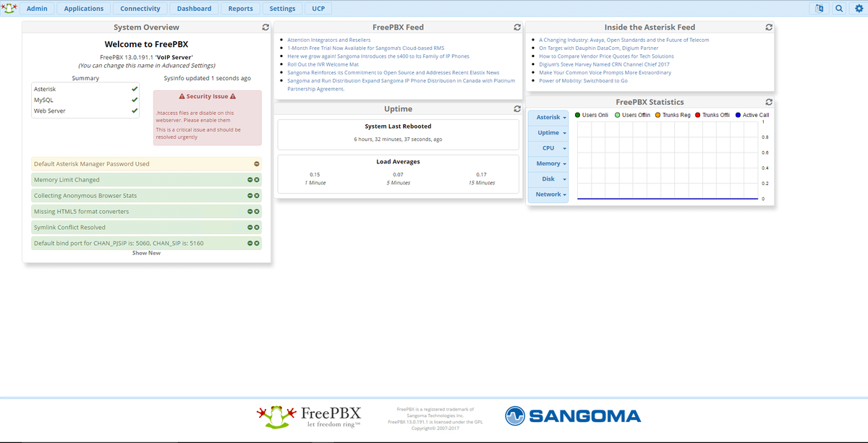Click the green checkmark beside Asterisk

click(x=134, y=89)
